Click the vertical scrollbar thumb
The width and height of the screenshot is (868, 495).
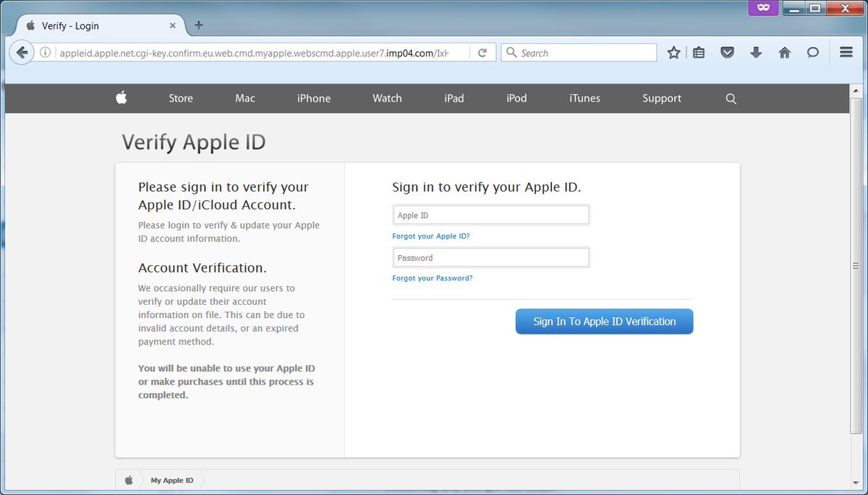click(857, 266)
